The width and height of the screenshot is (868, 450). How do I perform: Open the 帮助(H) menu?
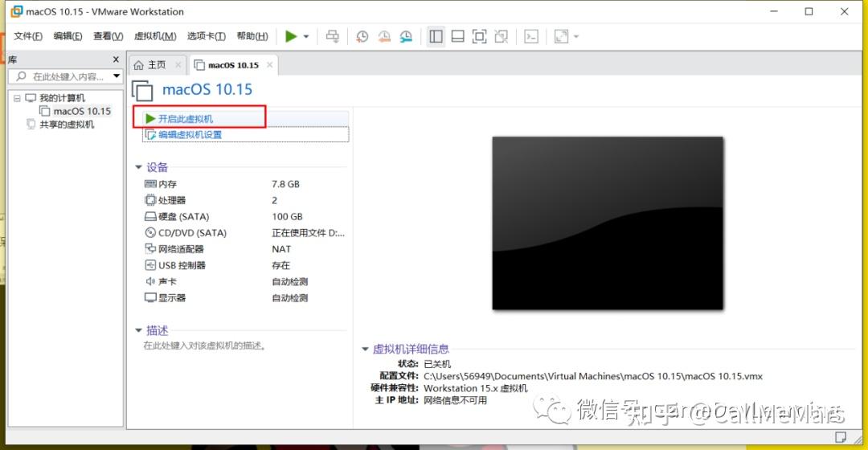(252, 36)
